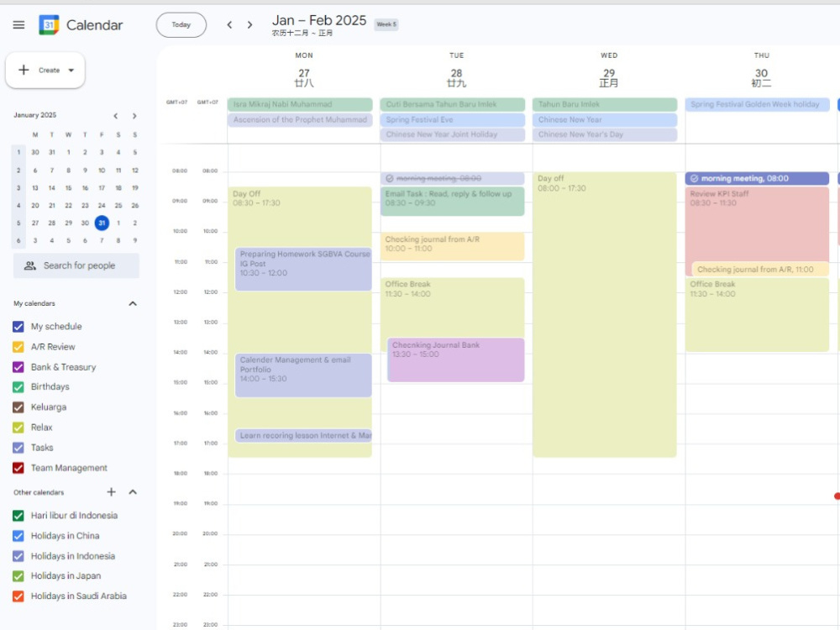Go to next week arrow
Viewport: 840px width, 630px height.
click(x=249, y=24)
